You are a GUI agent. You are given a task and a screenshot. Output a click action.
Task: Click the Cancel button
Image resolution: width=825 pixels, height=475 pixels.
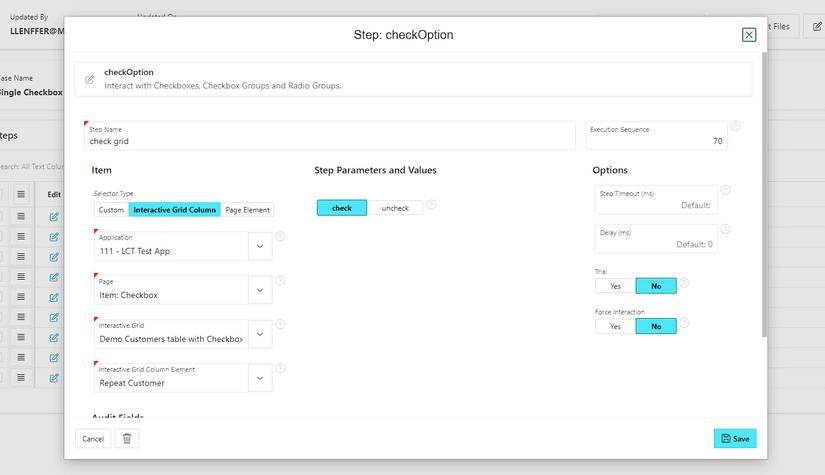(93, 438)
